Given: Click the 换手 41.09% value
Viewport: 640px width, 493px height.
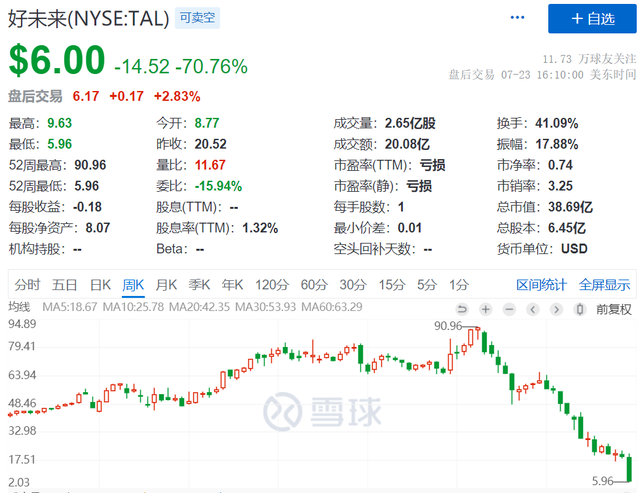Looking at the screenshot, I should pyautogui.click(x=556, y=123).
